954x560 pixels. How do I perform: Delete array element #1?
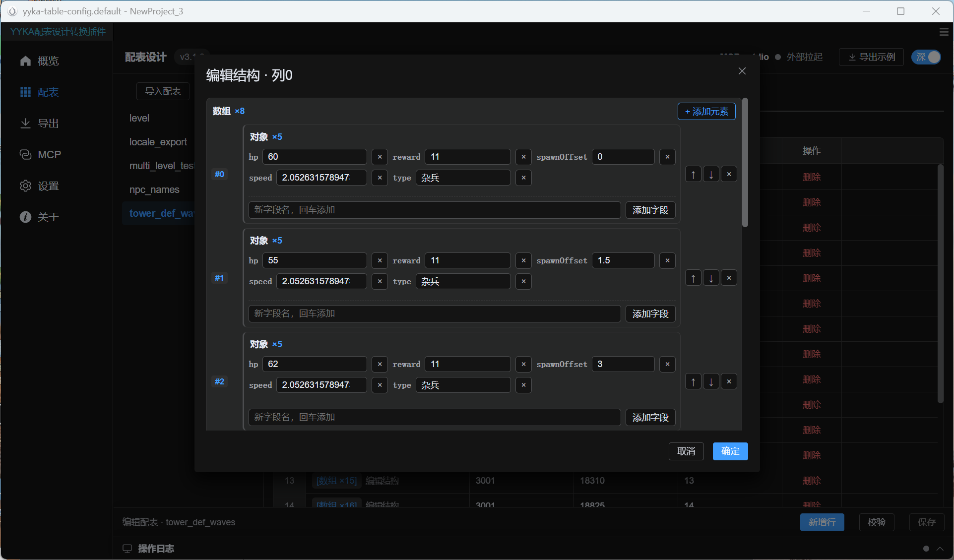click(x=729, y=278)
